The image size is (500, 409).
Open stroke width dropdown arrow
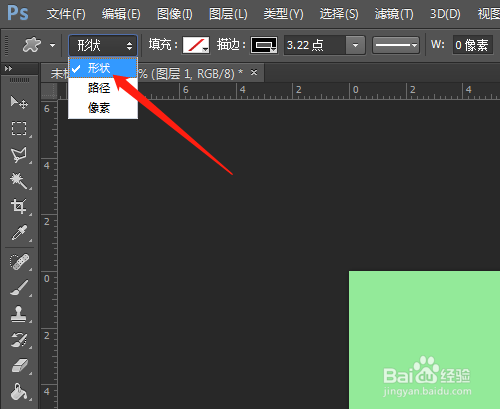point(355,45)
